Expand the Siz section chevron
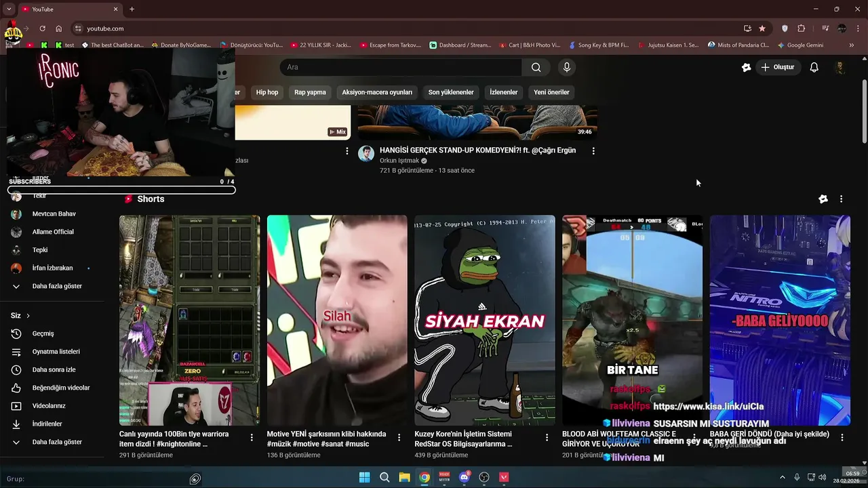868x488 pixels. coord(28,316)
